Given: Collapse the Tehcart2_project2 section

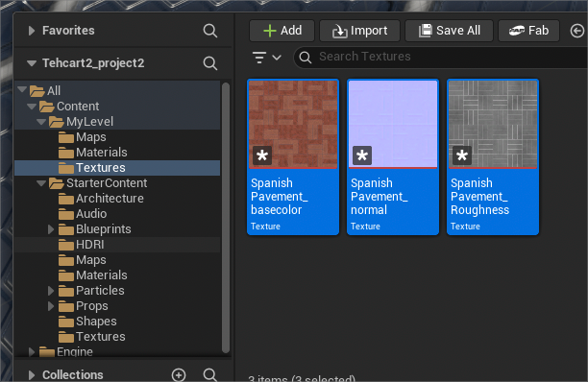Looking at the screenshot, I should point(32,63).
